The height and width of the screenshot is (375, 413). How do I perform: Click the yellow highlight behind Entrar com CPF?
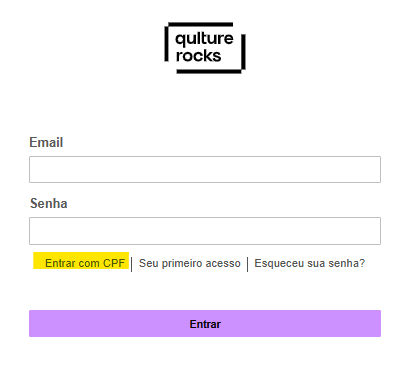[x=81, y=260]
